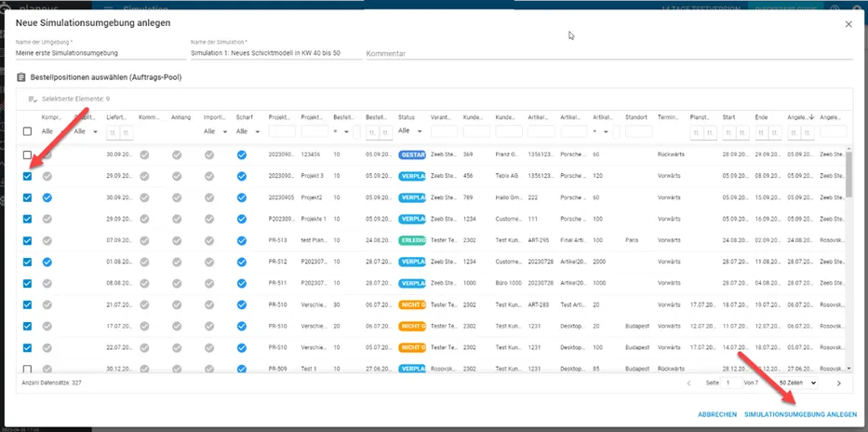
Task: Open the Scharf Alle filter dropdown
Action: click(x=248, y=132)
